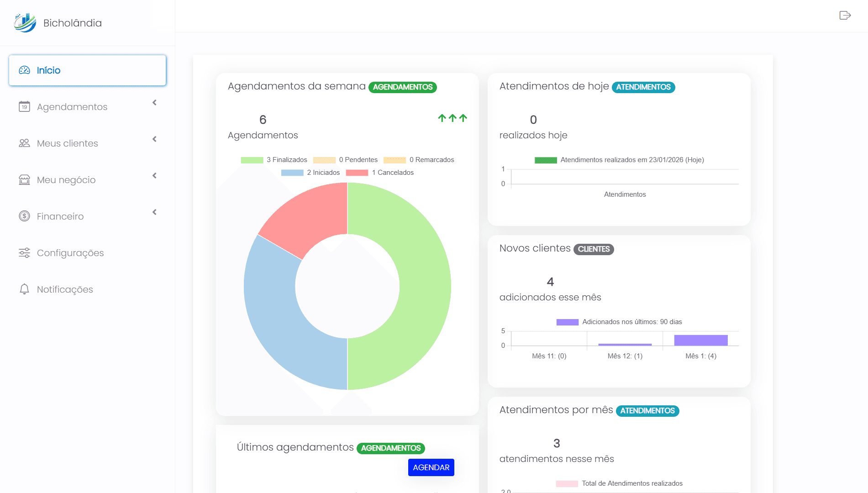Expand the Agendamentos submenu chevron
This screenshot has height=493, width=868.
[154, 103]
